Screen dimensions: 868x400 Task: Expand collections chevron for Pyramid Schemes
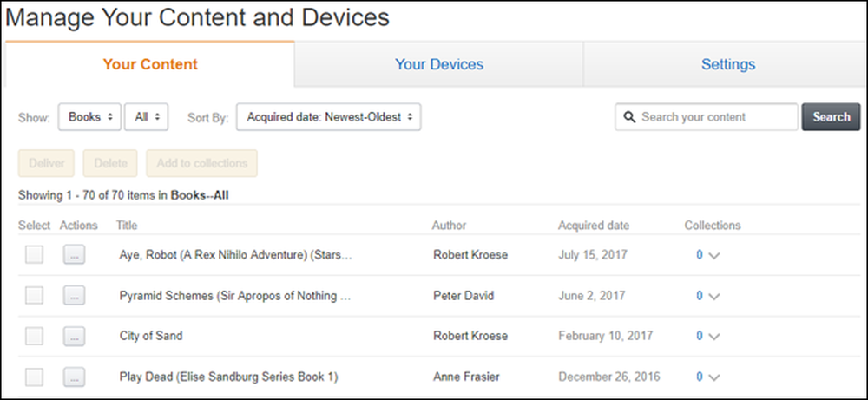point(714,297)
